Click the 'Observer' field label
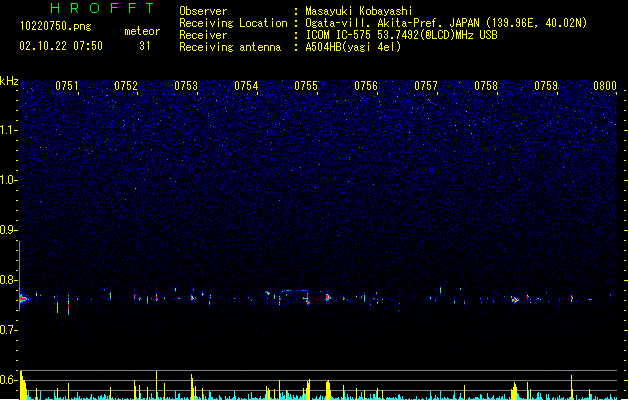The width and height of the screenshot is (629, 400). tap(203, 11)
